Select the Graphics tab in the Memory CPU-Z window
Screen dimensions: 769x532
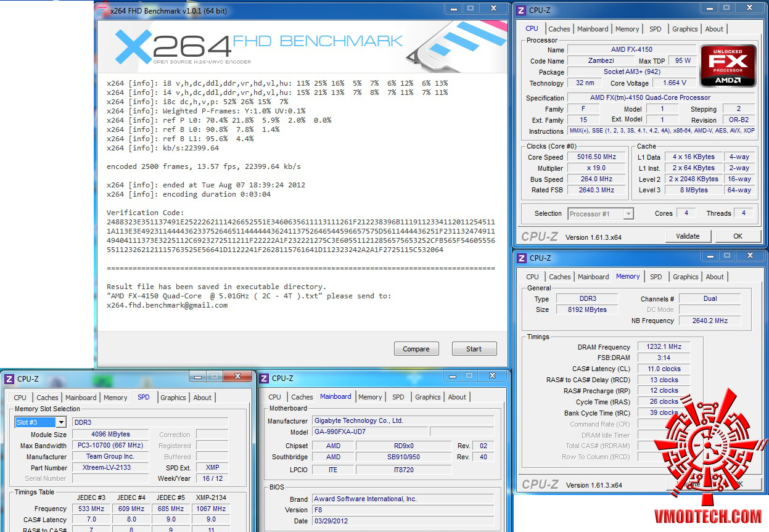tap(686, 277)
